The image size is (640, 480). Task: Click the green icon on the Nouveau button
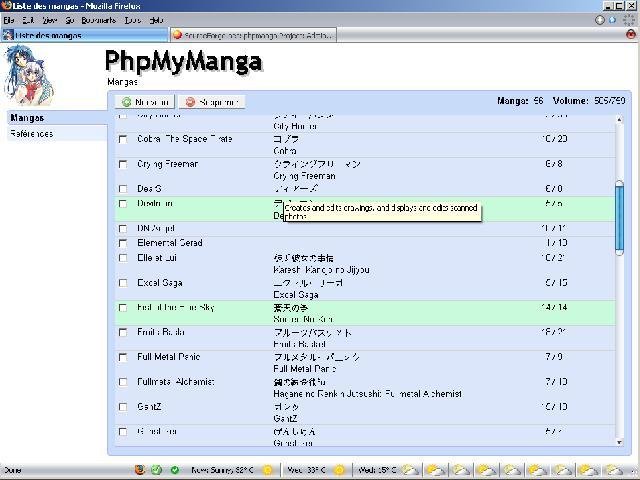click(x=127, y=102)
